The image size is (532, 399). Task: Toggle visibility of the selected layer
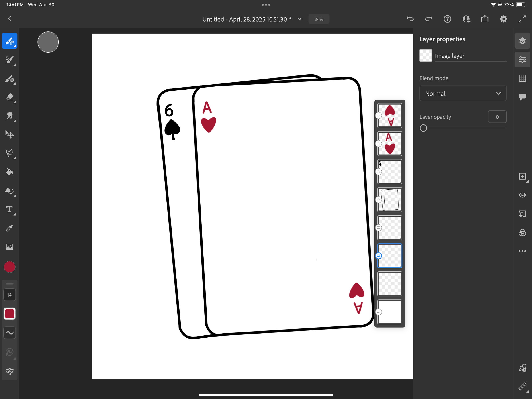coord(522,195)
